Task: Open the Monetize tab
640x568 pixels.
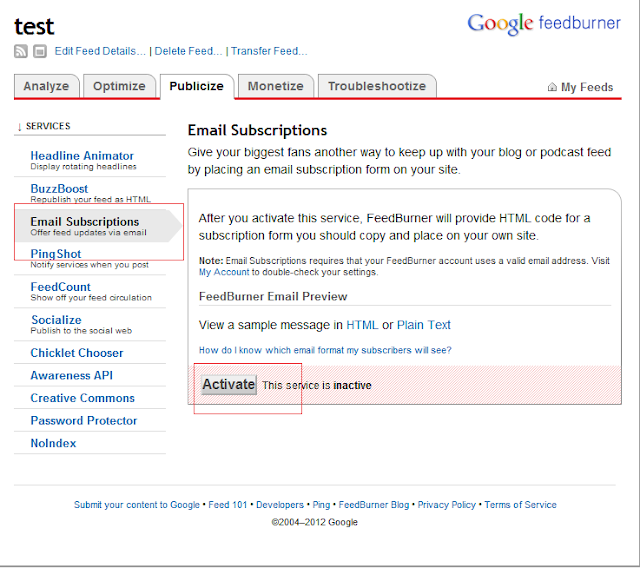Action: (275, 86)
